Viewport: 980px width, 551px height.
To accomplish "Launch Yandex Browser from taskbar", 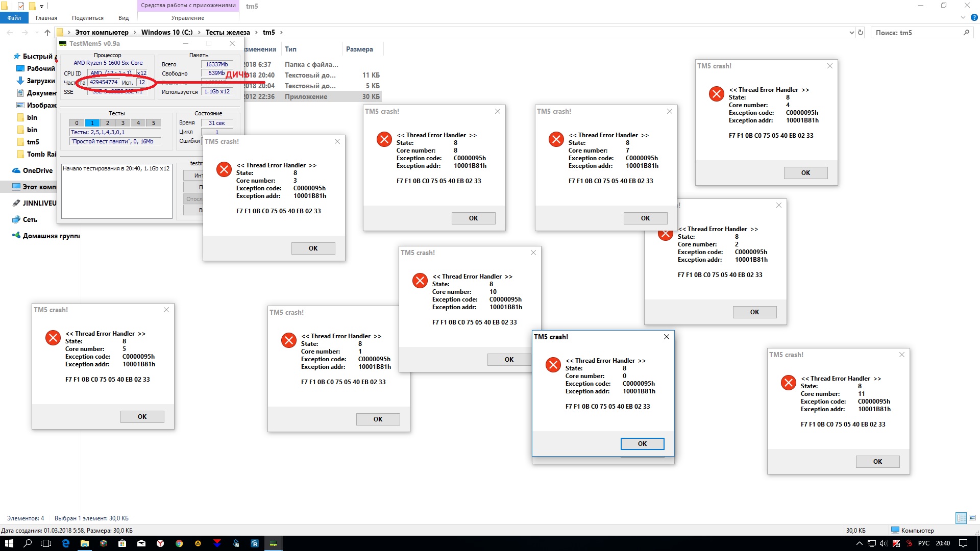I will [x=160, y=543].
